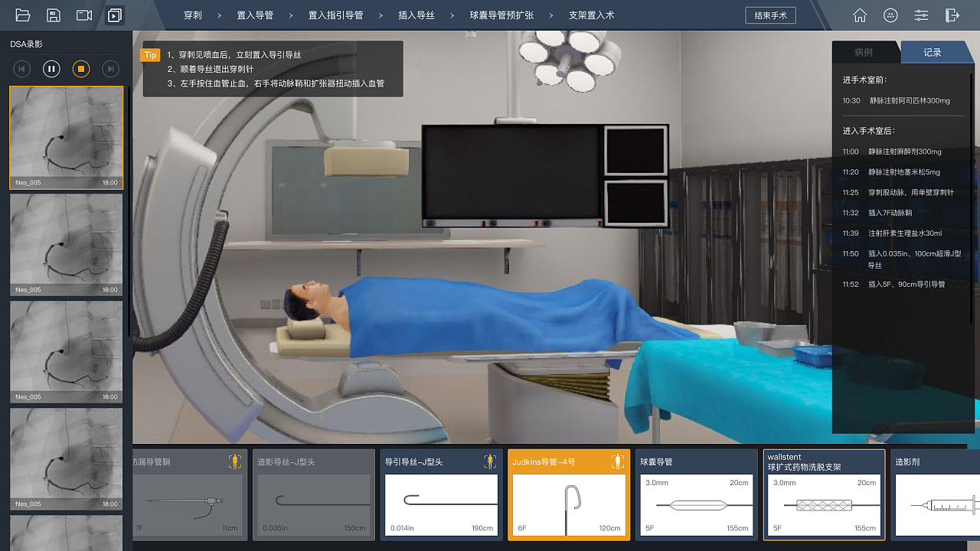Stop the DSA recording
980x551 pixels.
[81, 69]
